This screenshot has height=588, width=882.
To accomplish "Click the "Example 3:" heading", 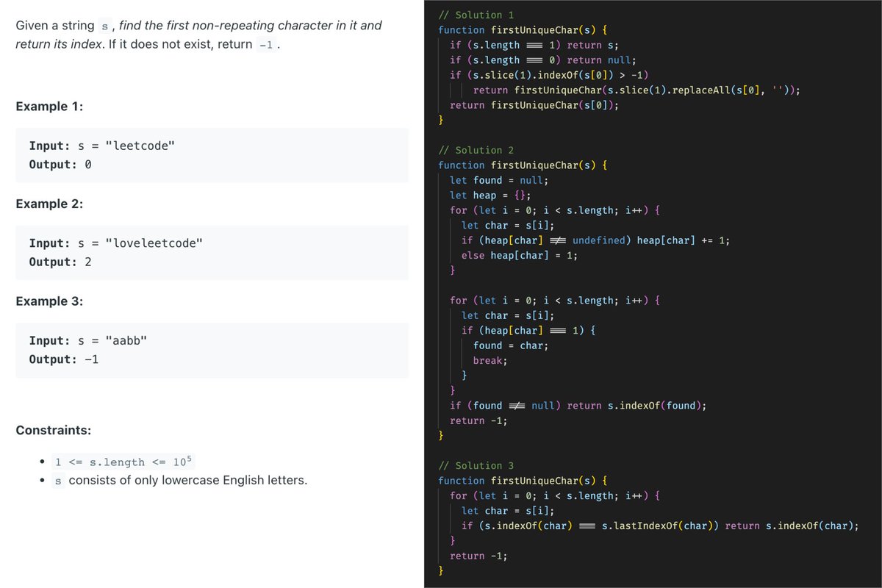I will (x=49, y=301).
